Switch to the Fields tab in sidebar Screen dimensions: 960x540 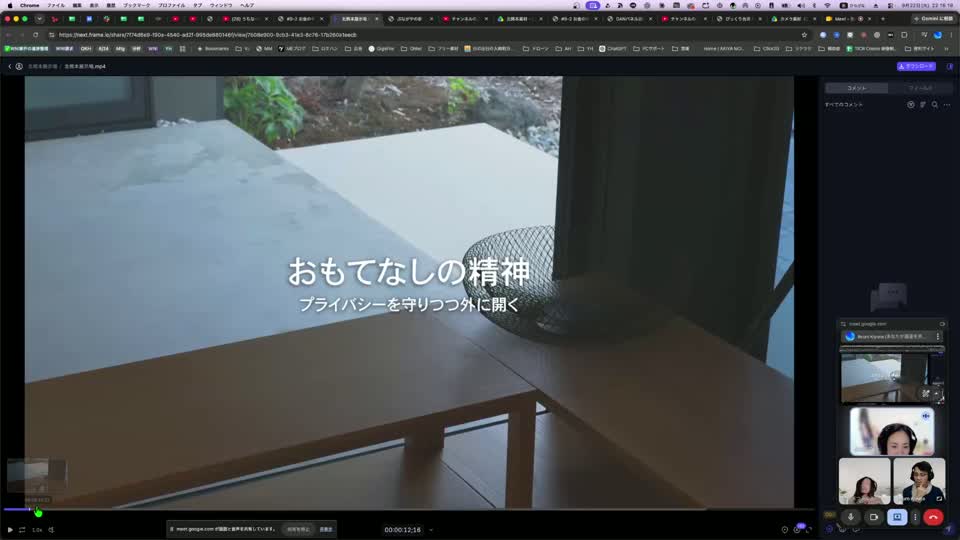(920, 88)
